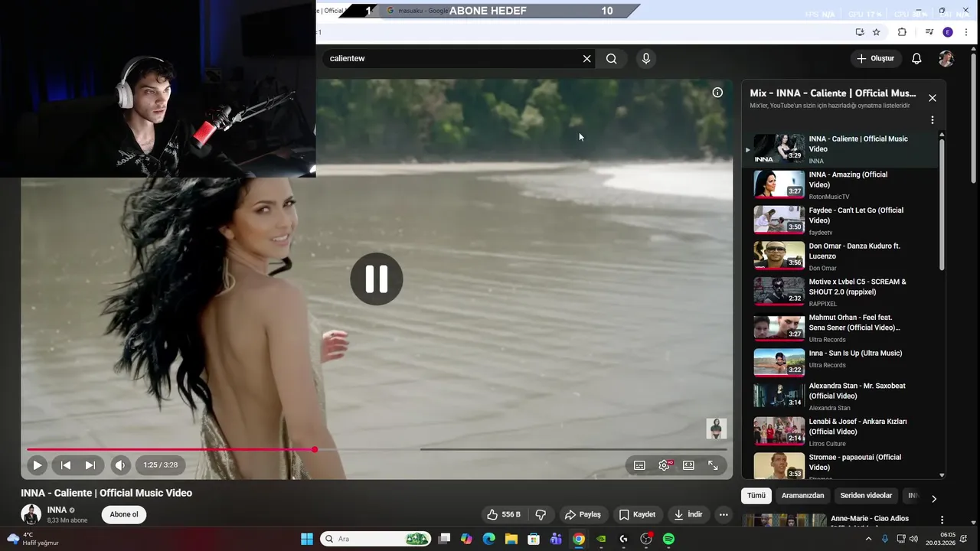This screenshot has height=551, width=980.
Task: Bookmark page with Chrome star icon
Action: pos(877,32)
